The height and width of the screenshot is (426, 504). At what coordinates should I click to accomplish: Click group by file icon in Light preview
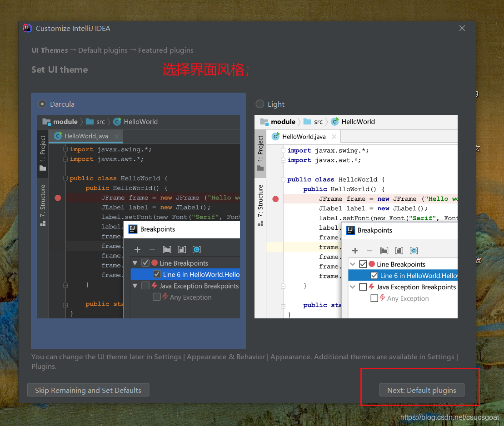399,251
